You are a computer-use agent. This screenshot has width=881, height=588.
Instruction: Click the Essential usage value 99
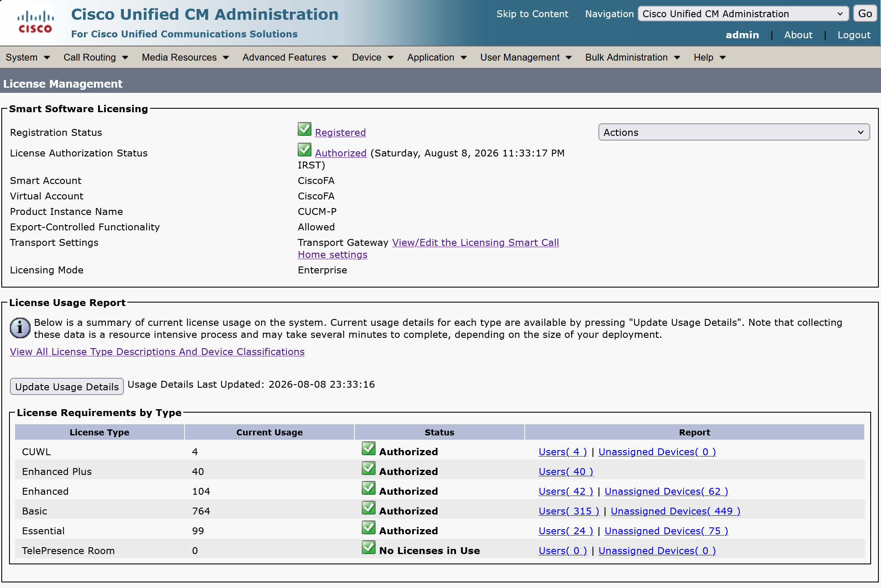point(198,531)
